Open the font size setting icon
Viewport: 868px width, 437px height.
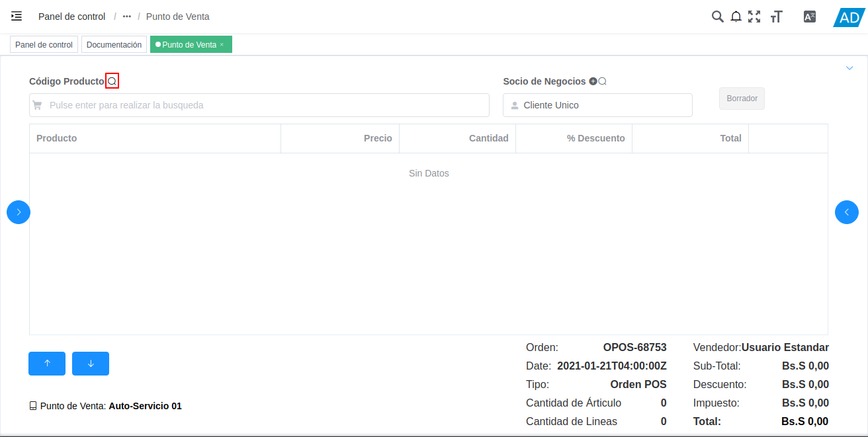point(776,17)
